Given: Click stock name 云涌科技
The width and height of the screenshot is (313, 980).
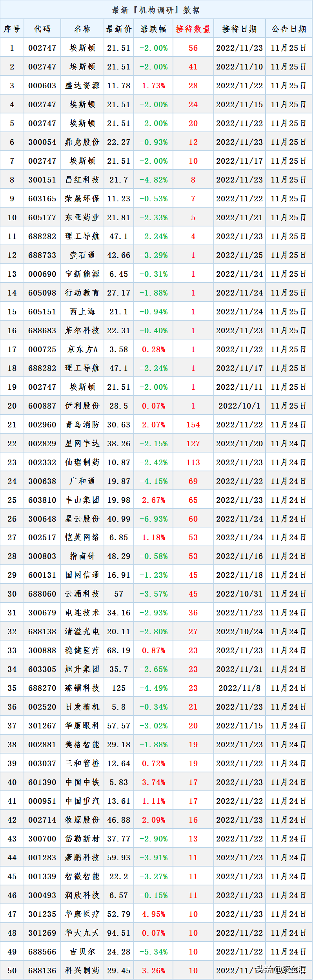Looking at the screenshot, I should coord(82,594).
